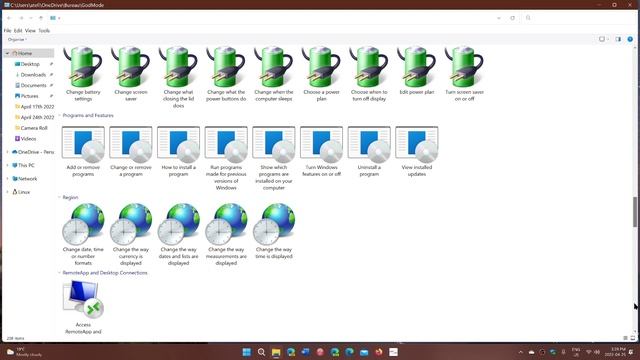Open the Edit menu
This screenshot has height=360, width=640.
point(18,31)
